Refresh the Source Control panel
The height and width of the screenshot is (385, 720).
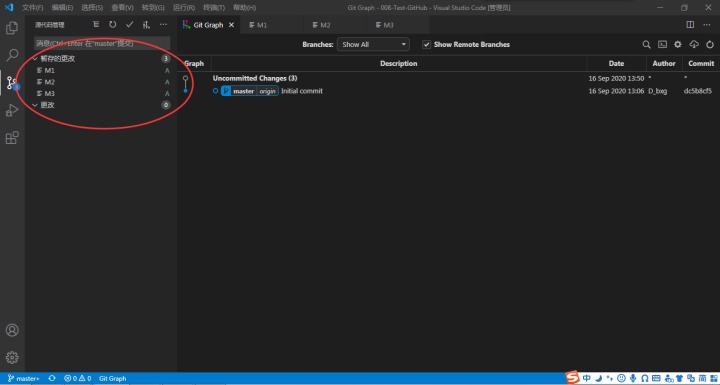[x=112, y=25]
